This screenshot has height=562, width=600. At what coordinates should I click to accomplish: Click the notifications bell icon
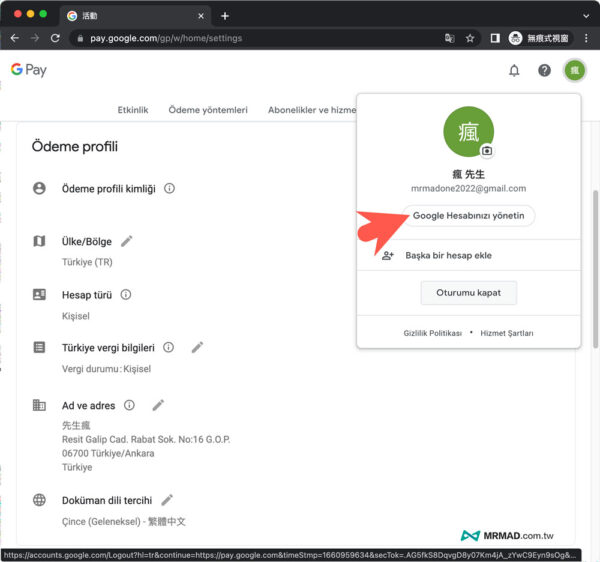point(514,70)
